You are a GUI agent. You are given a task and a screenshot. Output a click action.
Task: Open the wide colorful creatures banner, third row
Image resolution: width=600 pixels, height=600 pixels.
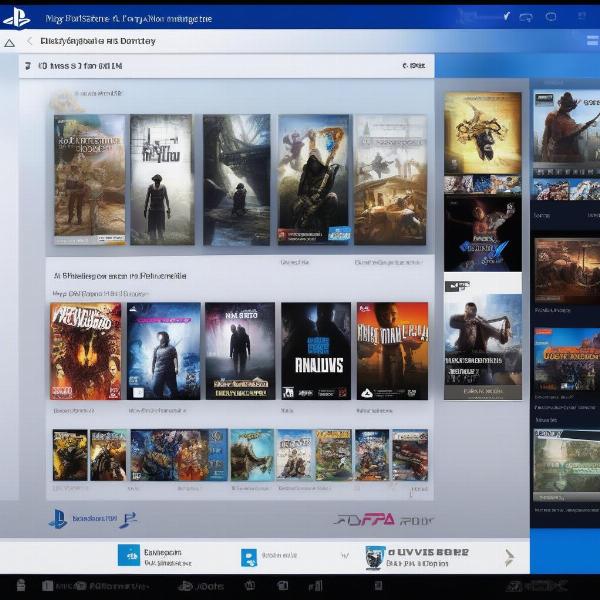pyautogui.click(x=179, y=455)
